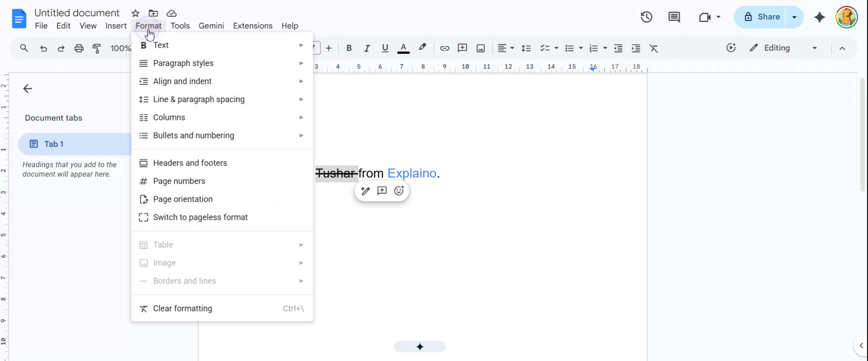868x361 pixels.
Task: Open the Editing mode dropdown
Action: [783, 48]
